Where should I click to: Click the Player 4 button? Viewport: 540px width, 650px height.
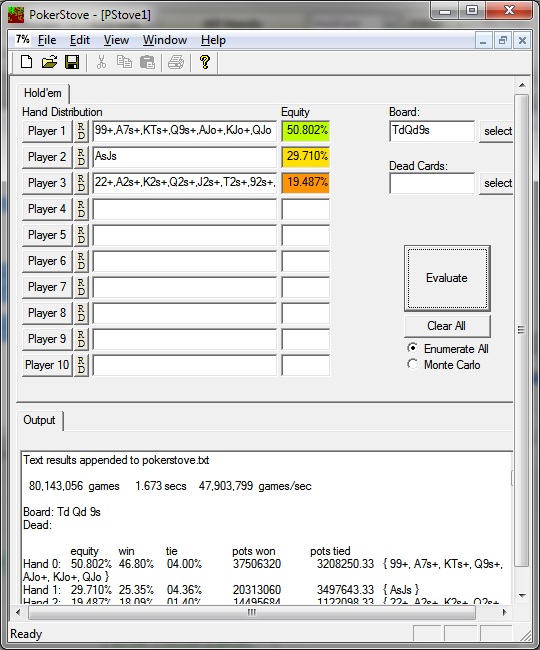coord(47,209)
